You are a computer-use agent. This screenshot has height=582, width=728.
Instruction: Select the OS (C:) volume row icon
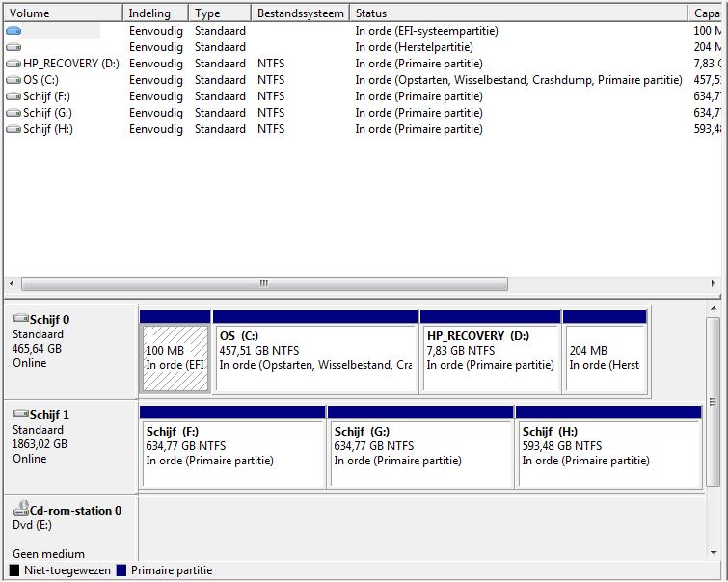coord(13,80)
